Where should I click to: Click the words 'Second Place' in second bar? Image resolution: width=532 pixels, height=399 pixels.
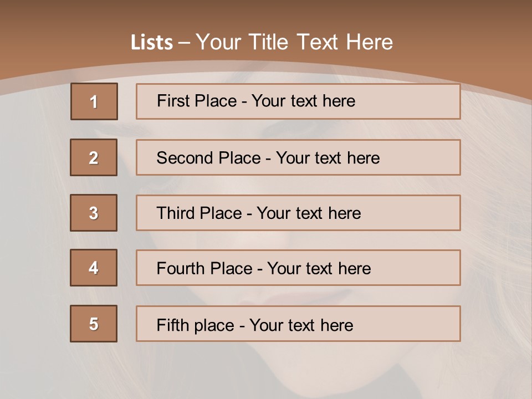coord(208,158)
